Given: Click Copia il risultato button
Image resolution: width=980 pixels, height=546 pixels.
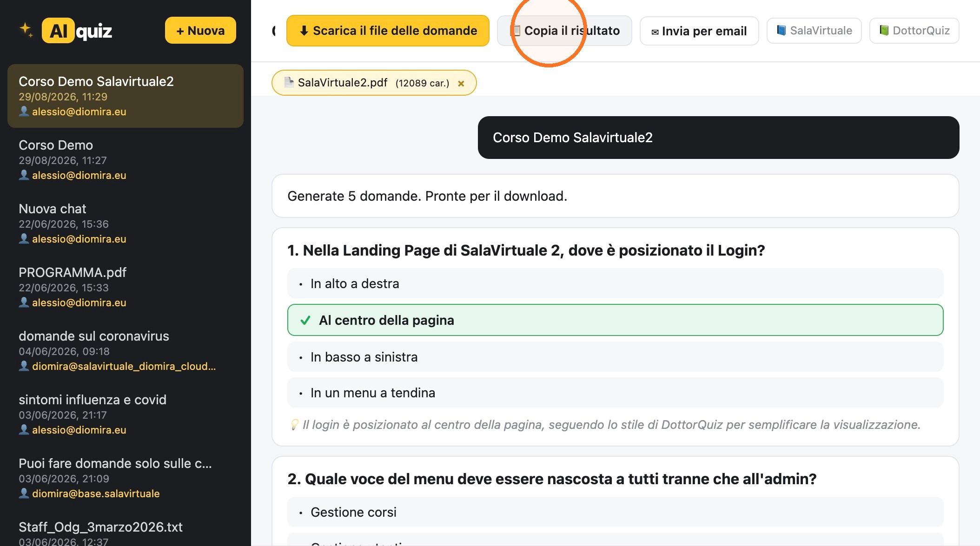Looking at the screenshot, I should point(564,31).
